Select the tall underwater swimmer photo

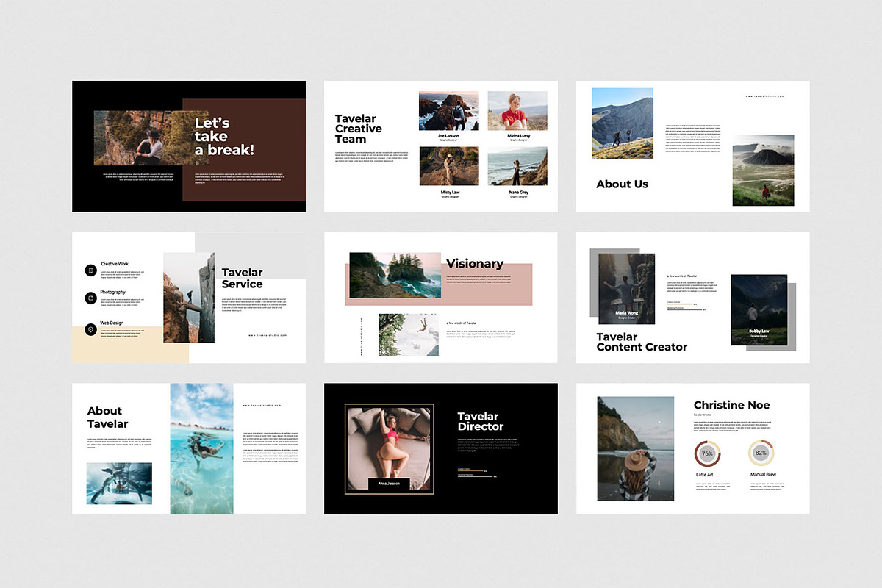(202, 449)
